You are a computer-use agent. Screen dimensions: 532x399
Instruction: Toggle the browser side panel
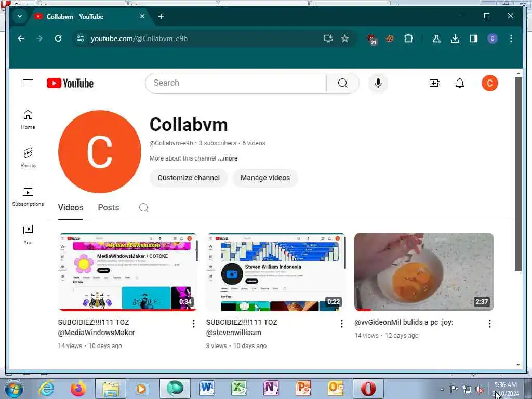tap(474, 38)
